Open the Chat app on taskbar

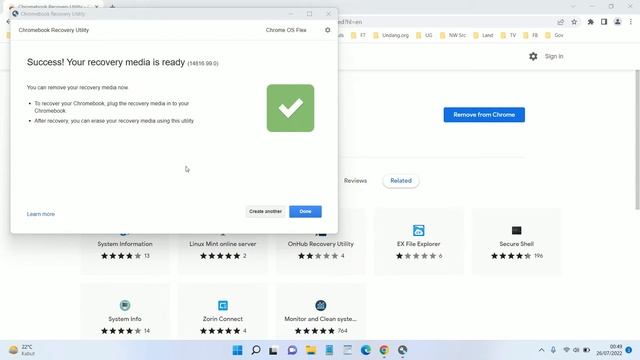(292, 350)
